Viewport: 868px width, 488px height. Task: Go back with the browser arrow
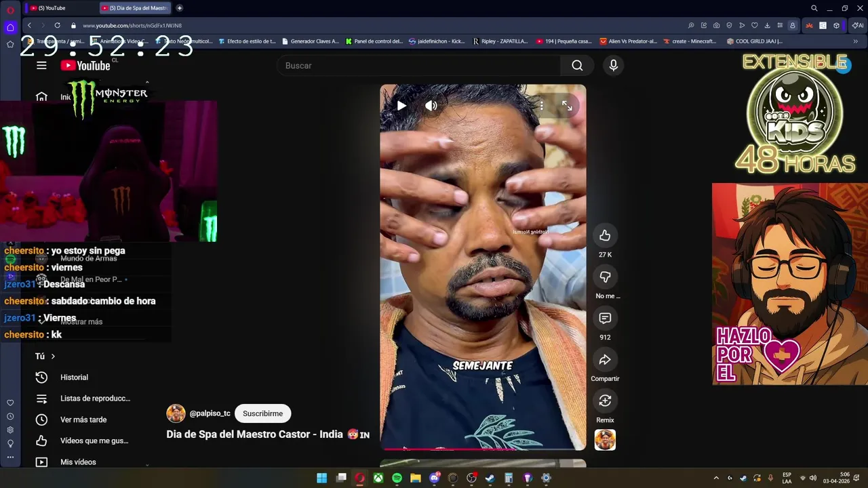(29, 25)
